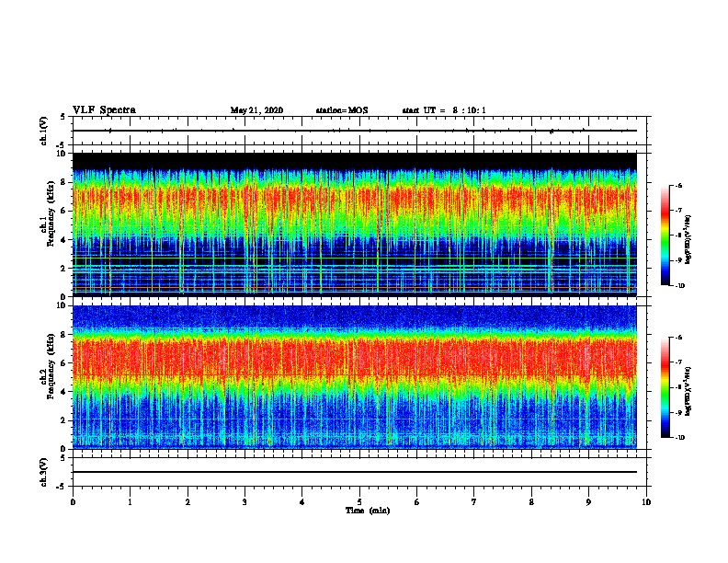This screenshot has height=563, width=728.
Task: Click time axis tick label "4"
Action: [x=302, y=502]
